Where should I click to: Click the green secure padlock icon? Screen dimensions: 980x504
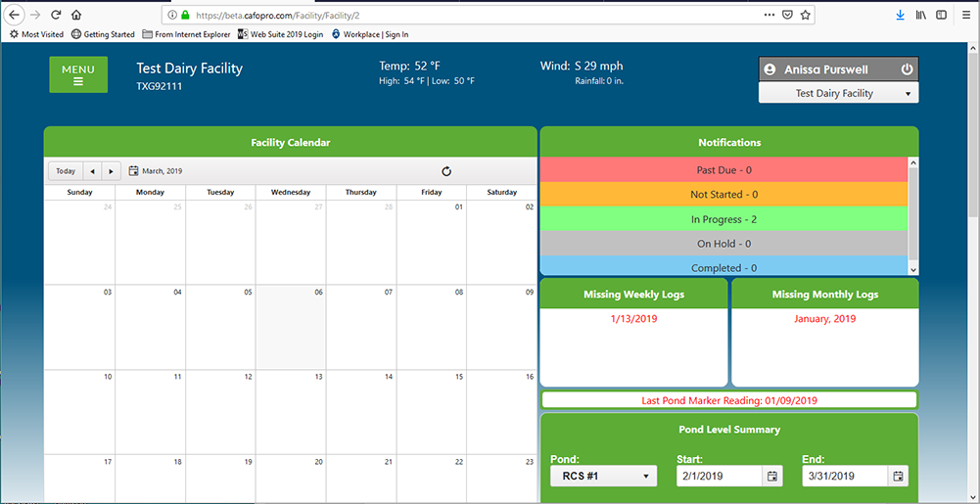[x=185, y=15]
